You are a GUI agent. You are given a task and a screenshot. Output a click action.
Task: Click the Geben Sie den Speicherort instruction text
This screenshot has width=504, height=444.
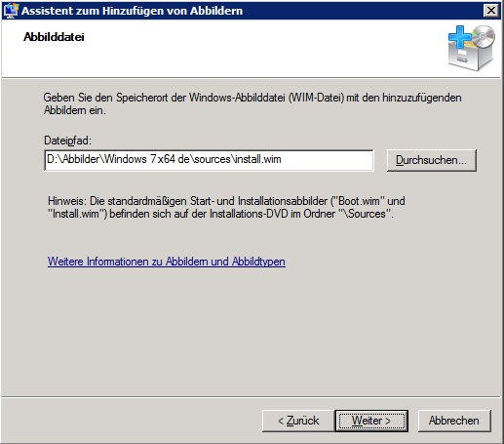coord(252,103)
